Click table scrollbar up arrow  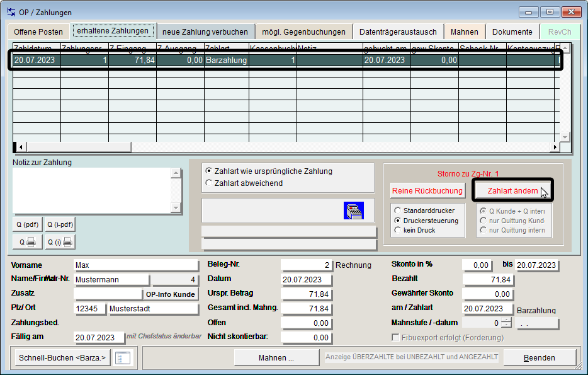pyautogui.click(x=565, y=48)
